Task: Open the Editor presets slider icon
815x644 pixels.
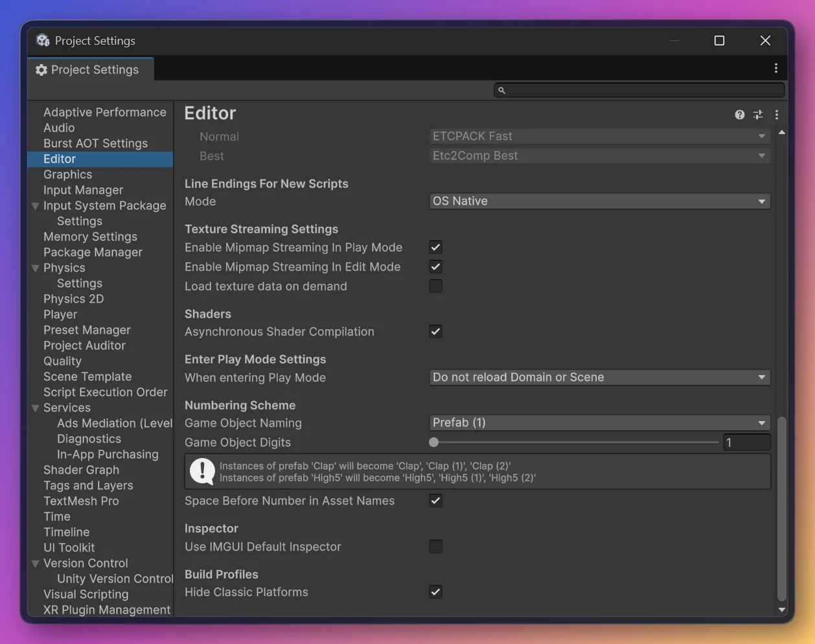Action: click(x=758, y=115)
